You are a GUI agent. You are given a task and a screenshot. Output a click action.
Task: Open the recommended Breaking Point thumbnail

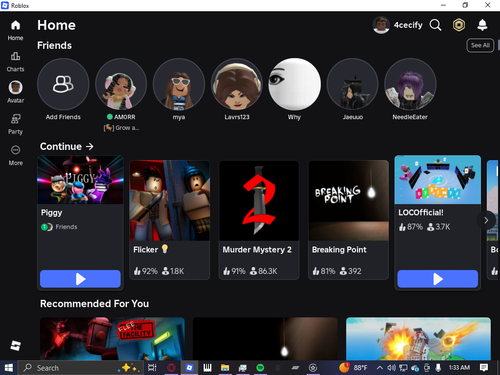pos(265,339)
